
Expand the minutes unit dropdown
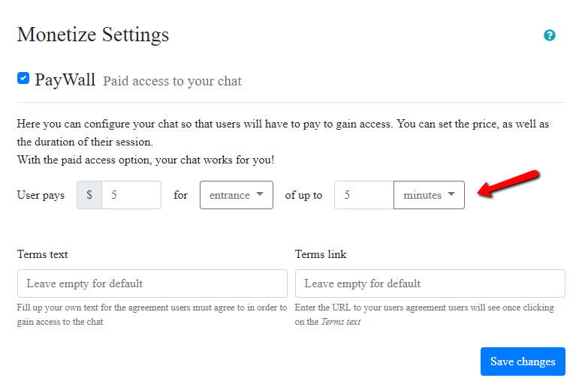(x=429, y=195)
